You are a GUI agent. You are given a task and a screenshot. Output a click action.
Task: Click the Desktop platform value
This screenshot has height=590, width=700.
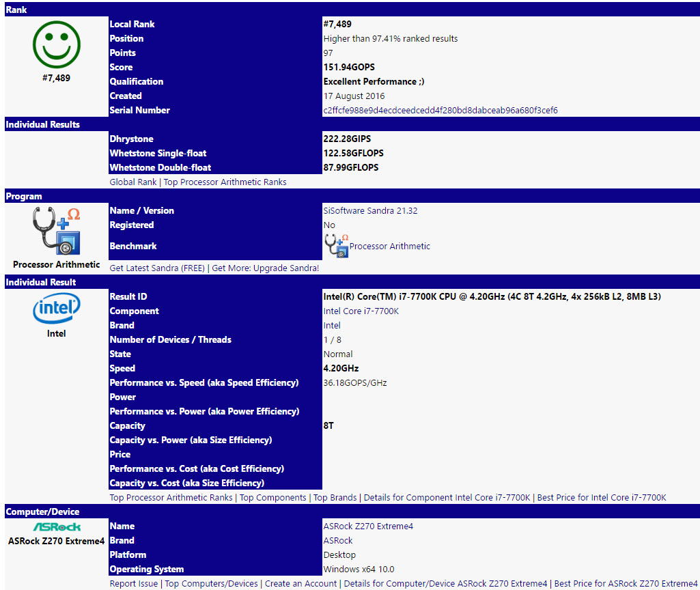339,554
